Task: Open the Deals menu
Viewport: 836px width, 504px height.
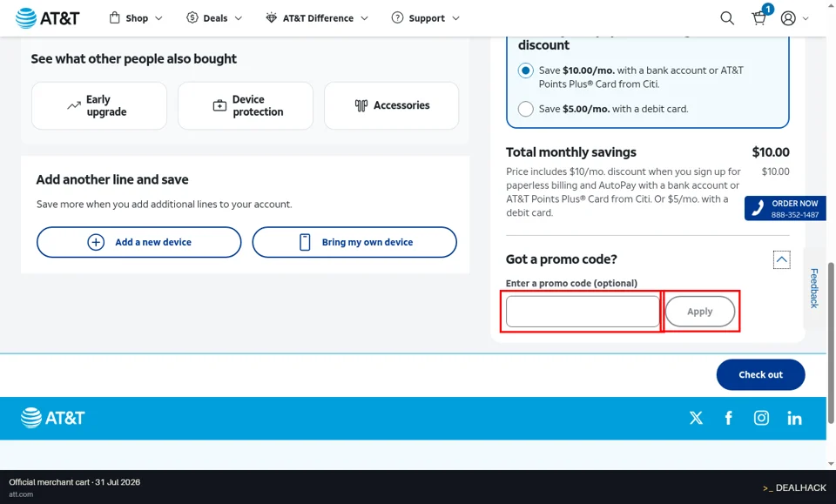Action: pos(214,18)
